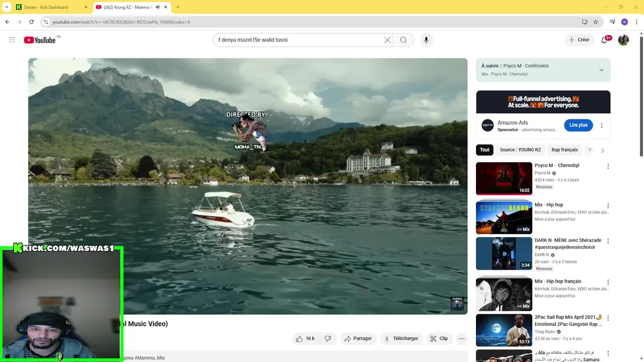The height and width of the screenshot is (362, 644).
Task: Open options for 2Pac Sad Rap Mix
Action: click(x=608, y=318)
